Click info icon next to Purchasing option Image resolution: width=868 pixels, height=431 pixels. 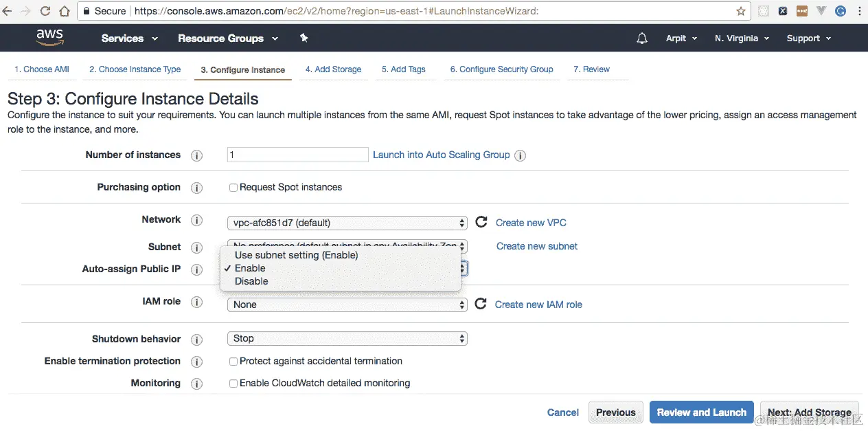click(x=196, y=188)
